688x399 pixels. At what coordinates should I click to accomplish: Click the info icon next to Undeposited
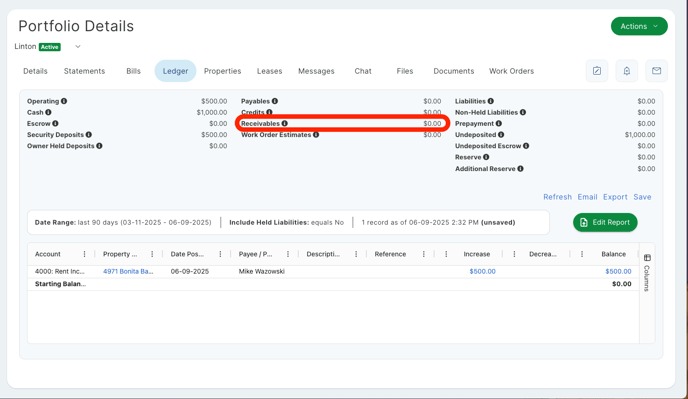[x=501, y=135]
